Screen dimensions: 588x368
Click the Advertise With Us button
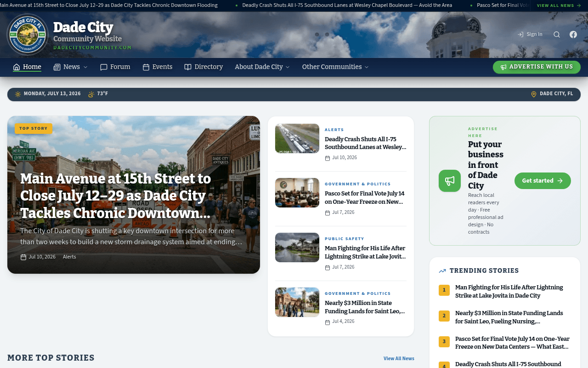pyautogui.click(x=537, y=67)
